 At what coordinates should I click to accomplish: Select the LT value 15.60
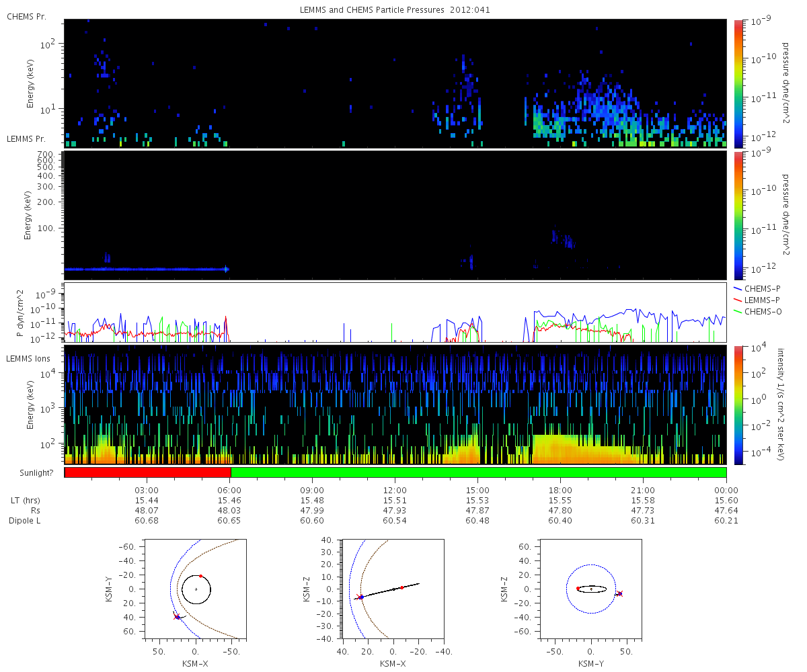click(x=726, y=501)
